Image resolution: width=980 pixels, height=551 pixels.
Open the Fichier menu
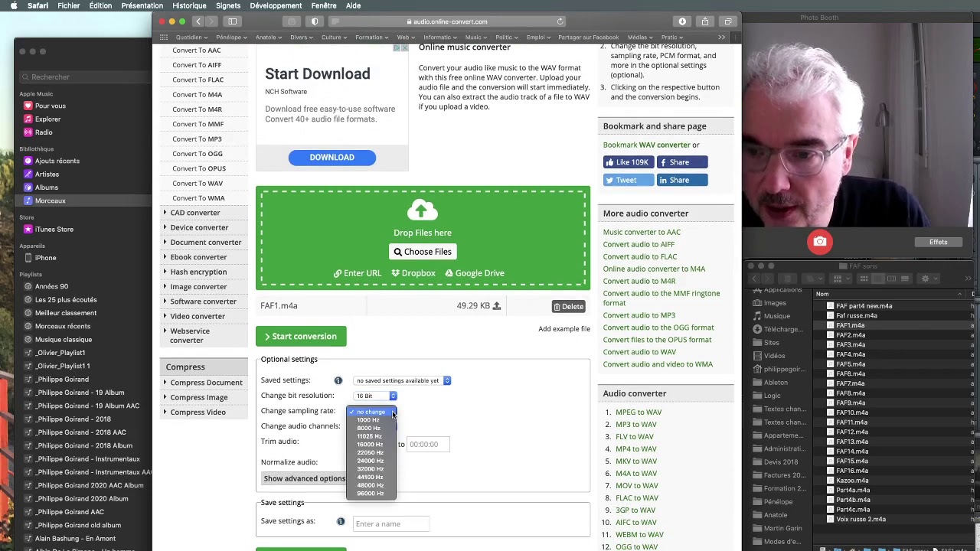coord(68,5)
